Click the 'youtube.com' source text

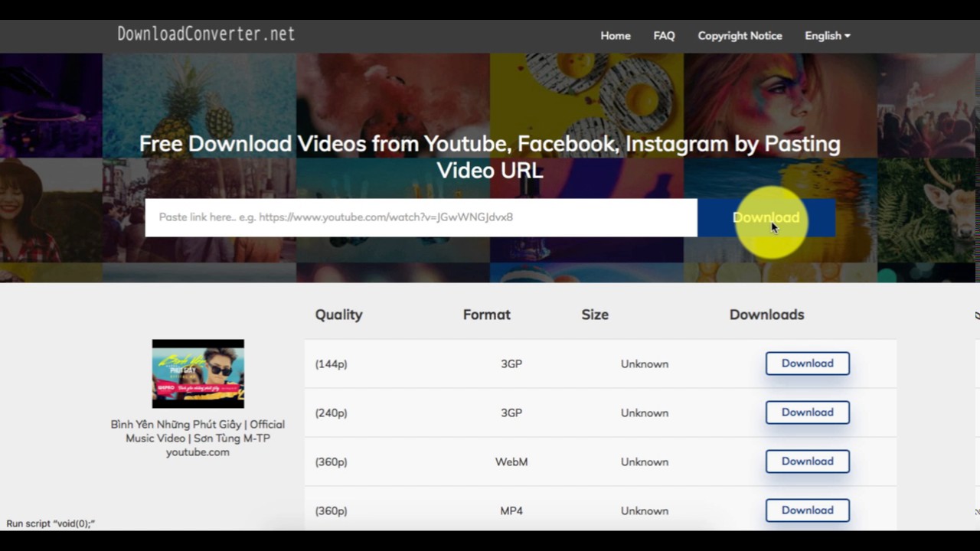198,452
